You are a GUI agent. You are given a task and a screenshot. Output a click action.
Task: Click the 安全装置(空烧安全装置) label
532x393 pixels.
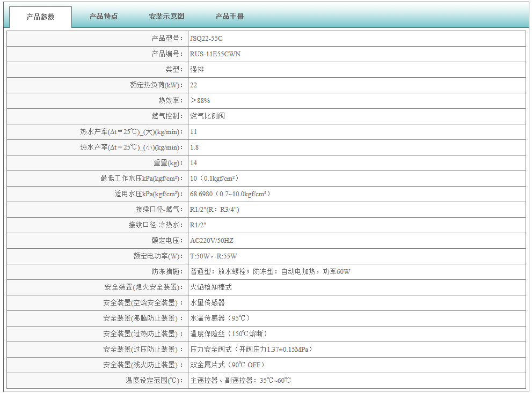[x=143, y=302]
